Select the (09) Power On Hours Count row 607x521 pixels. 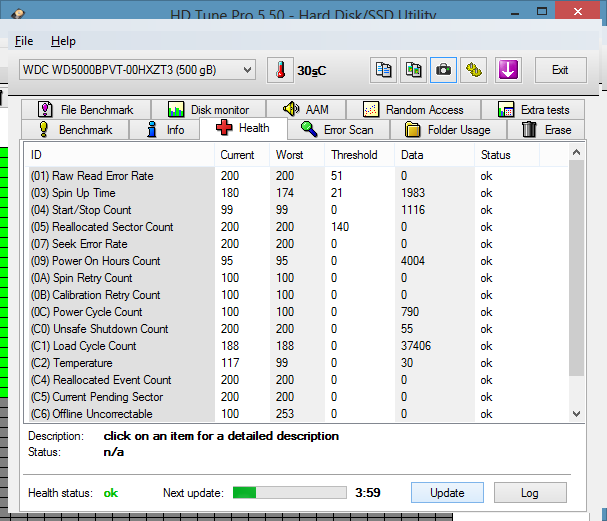tap(297, 261)
